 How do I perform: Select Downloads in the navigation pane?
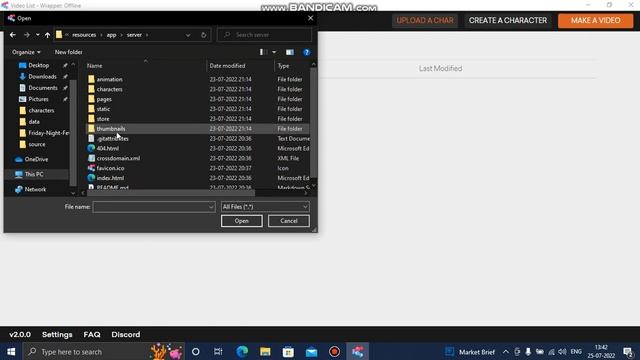click(x=42, y=77)
